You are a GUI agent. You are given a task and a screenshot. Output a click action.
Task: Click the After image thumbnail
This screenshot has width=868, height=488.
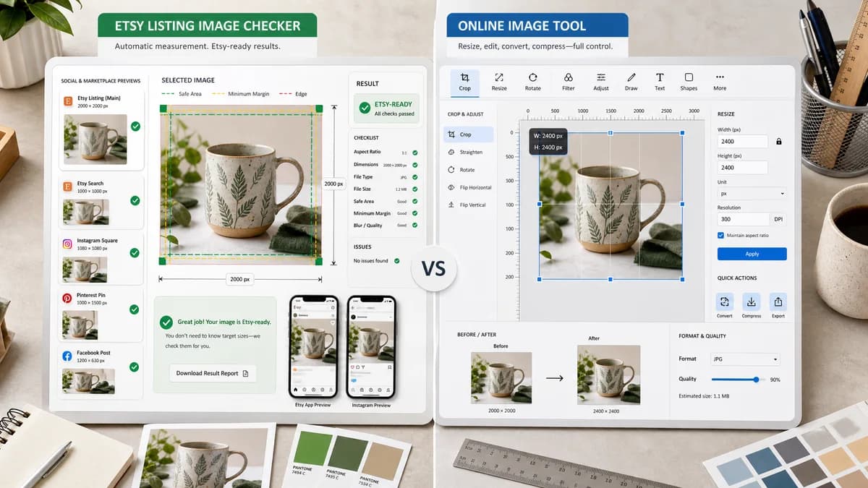pos(608,374)
